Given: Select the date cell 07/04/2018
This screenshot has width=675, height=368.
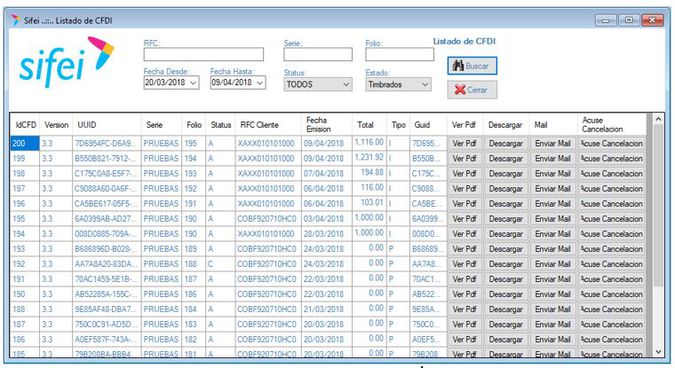Looking at the screenshot, I should pyautogui.click(x=327, y=173).
